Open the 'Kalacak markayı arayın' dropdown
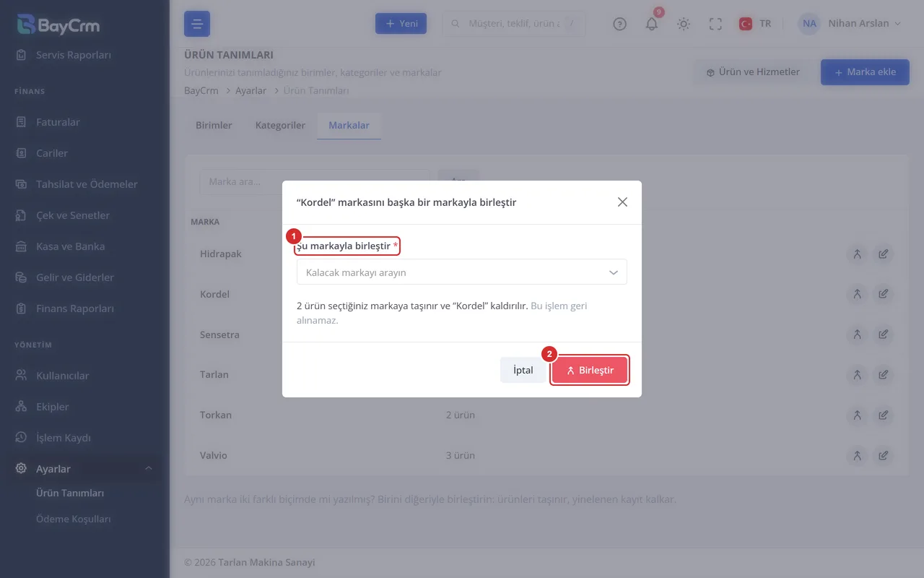This screenshot has width=924, height=578. [462, 272]
